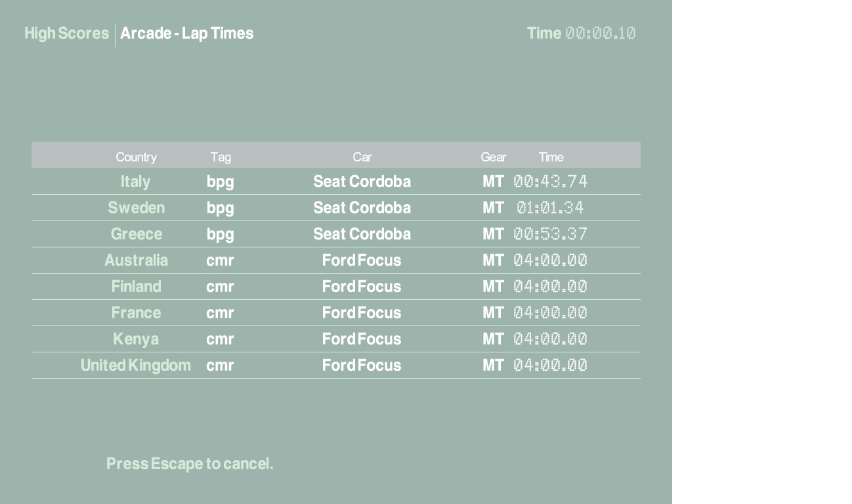Click the Seat Cordoba car in Sweden row
852x504 pixels.
tap(362, 208)
